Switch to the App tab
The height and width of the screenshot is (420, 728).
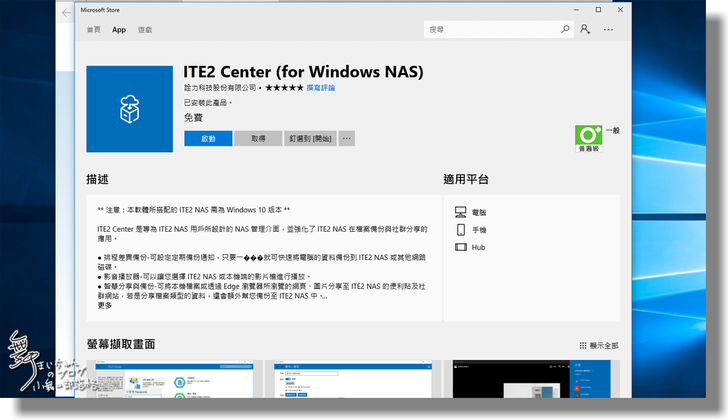tap(119, 30)
